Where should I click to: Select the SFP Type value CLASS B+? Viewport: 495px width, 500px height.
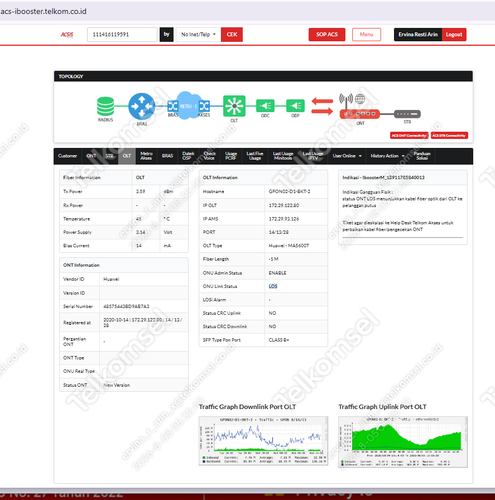[279, 340]
